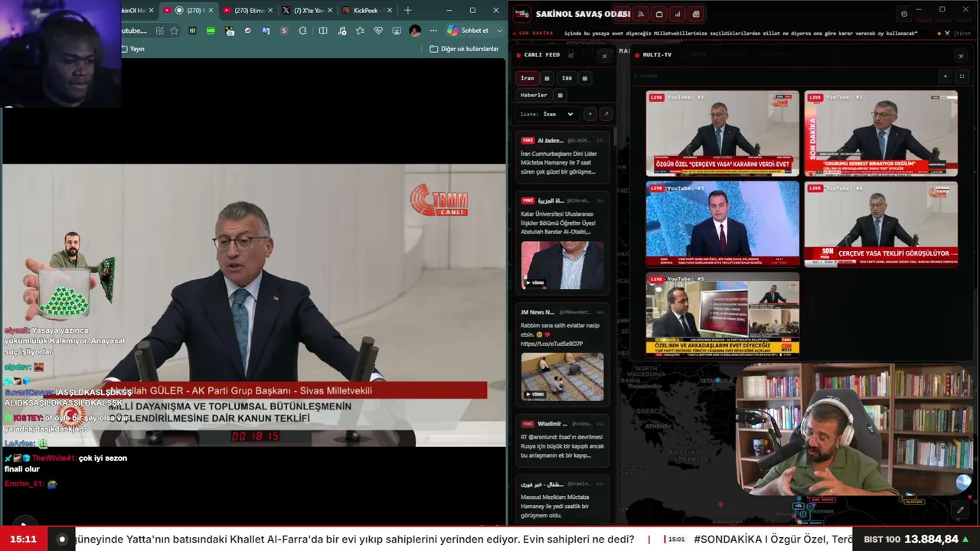Open the Al Jadeed post about İran Cumhurbaşkanı
Screen dimensions: 980x551
[563, 158]
